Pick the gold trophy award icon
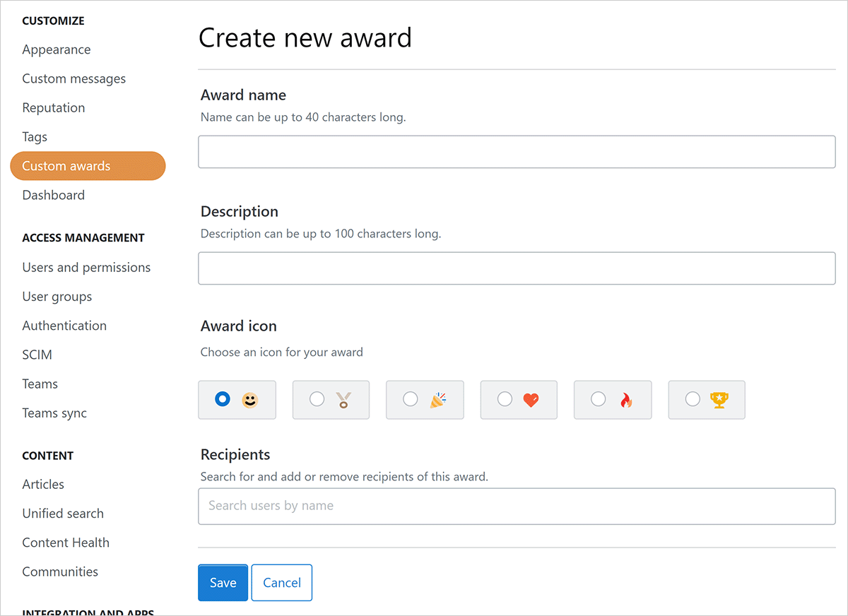This screenshot has width=848, height=616. coord(719,400)
